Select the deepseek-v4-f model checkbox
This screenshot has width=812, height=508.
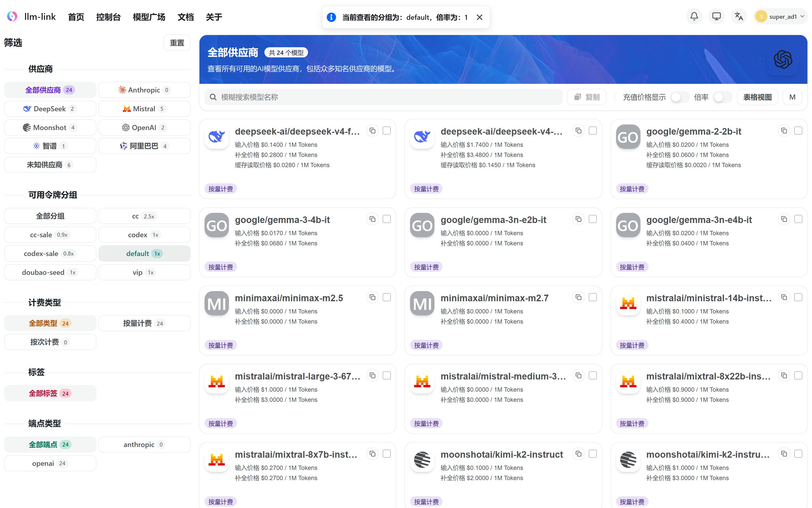point(387,131)
